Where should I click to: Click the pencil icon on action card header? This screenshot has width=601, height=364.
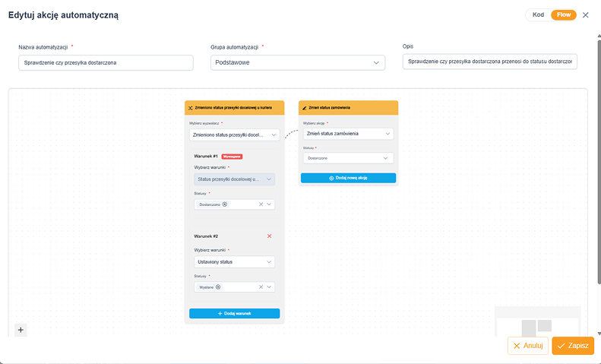[x=305, y=108]
